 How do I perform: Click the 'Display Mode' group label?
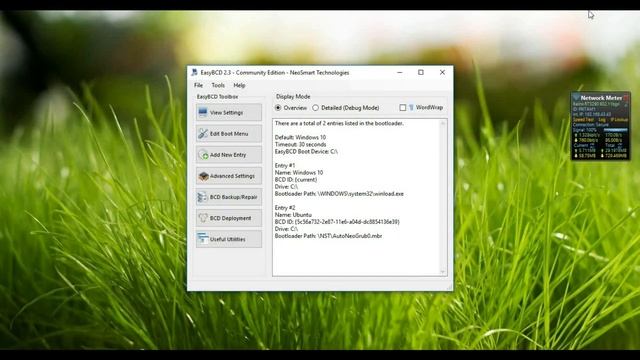coord(293,97)
